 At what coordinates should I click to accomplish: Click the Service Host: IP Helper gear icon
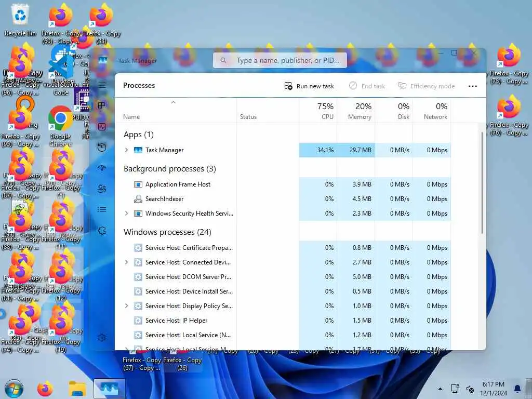[138, 320]
